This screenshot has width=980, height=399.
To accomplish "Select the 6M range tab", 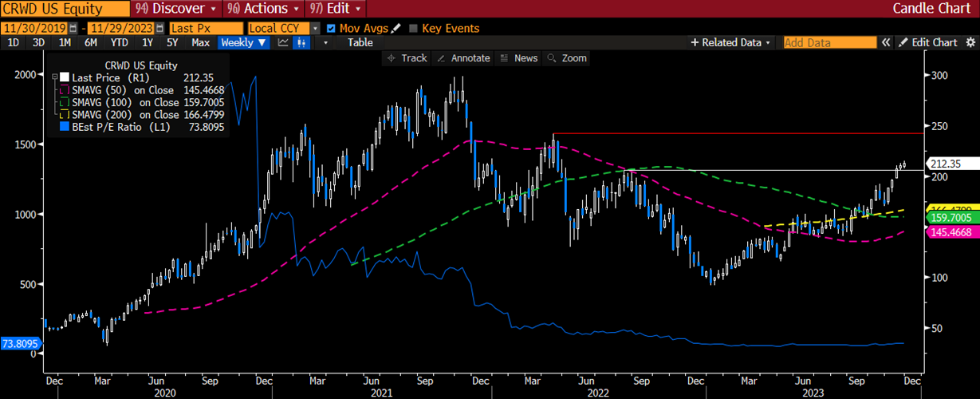I will [x=91, y=42].
